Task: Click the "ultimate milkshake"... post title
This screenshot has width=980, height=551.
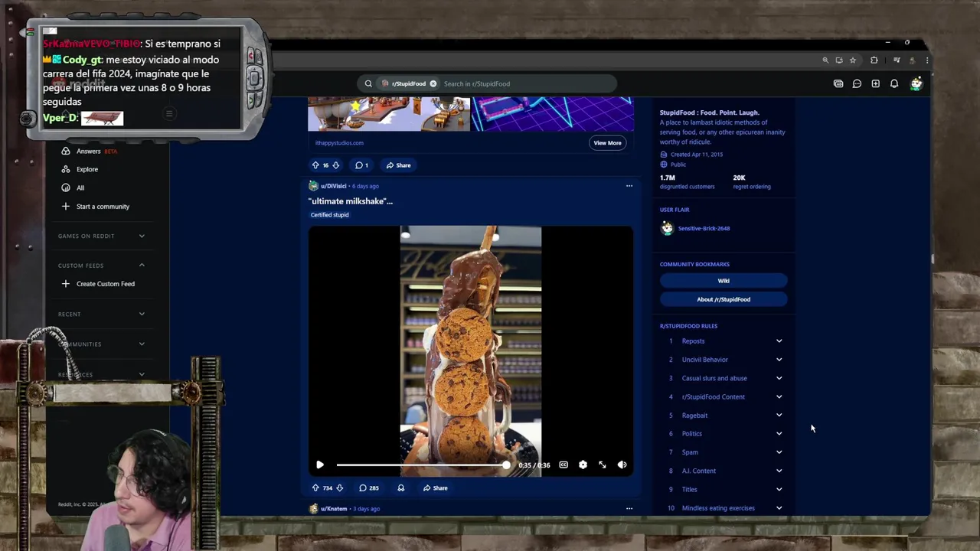Action: 351,201
